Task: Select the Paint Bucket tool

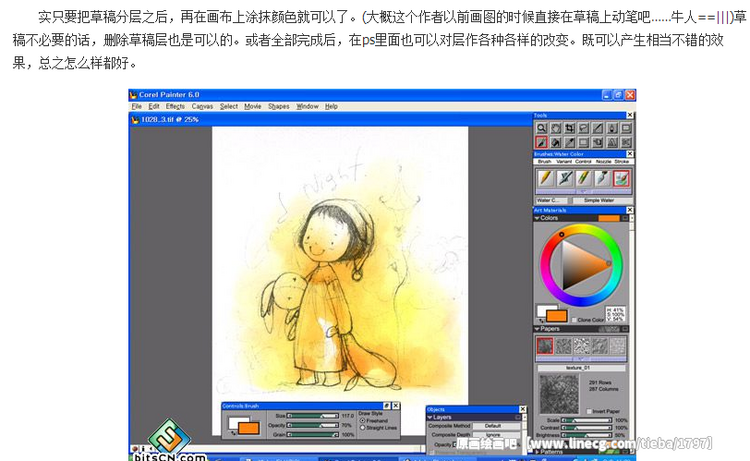Action: click(x=555, y=142)
